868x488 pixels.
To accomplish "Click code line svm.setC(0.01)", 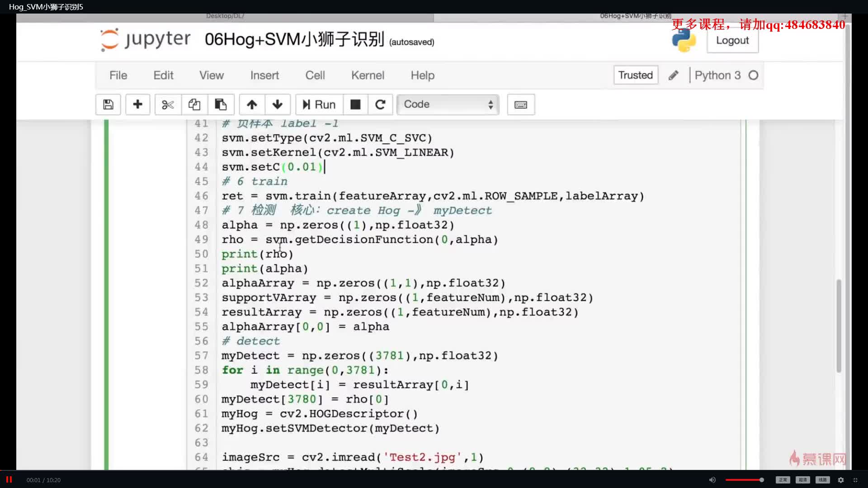I will click(x=273, y=167).
